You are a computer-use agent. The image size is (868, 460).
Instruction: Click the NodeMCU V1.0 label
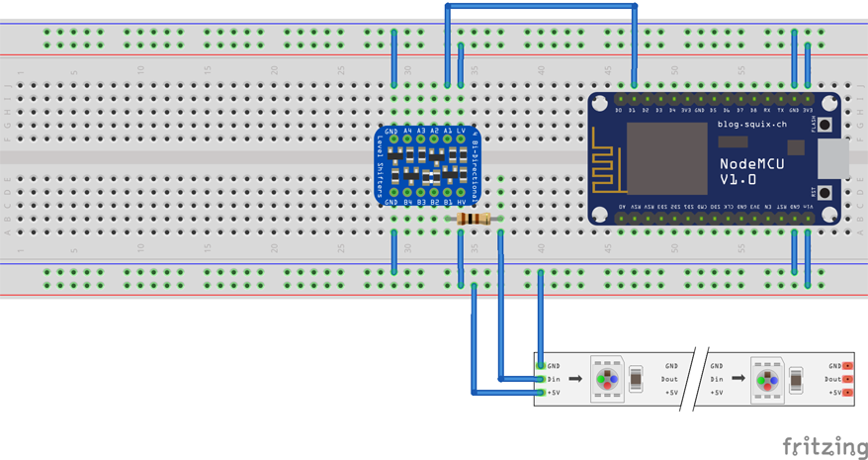pyautogui.click(x=752, y=172)
